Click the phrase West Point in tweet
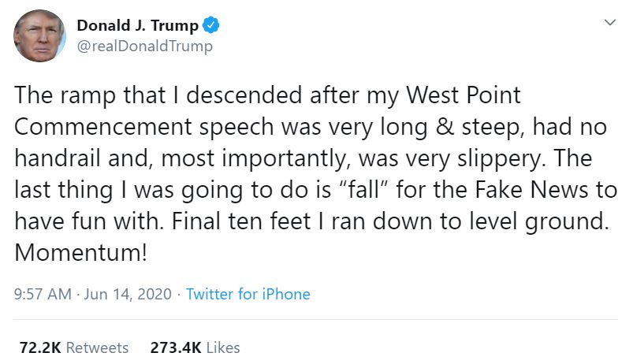The image size is (633, 364). coord(463,95)
